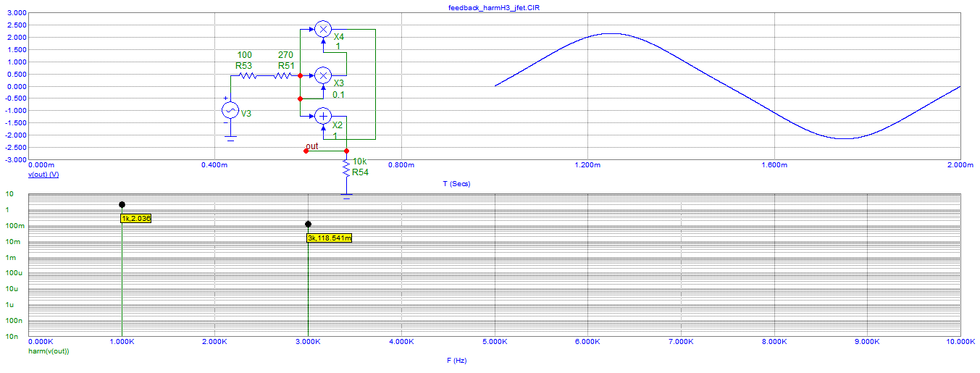This screenshot has height=373, width=980.
Task: Click the black marker at 1k harmonic peak
Action: click(x=122, y=205)
